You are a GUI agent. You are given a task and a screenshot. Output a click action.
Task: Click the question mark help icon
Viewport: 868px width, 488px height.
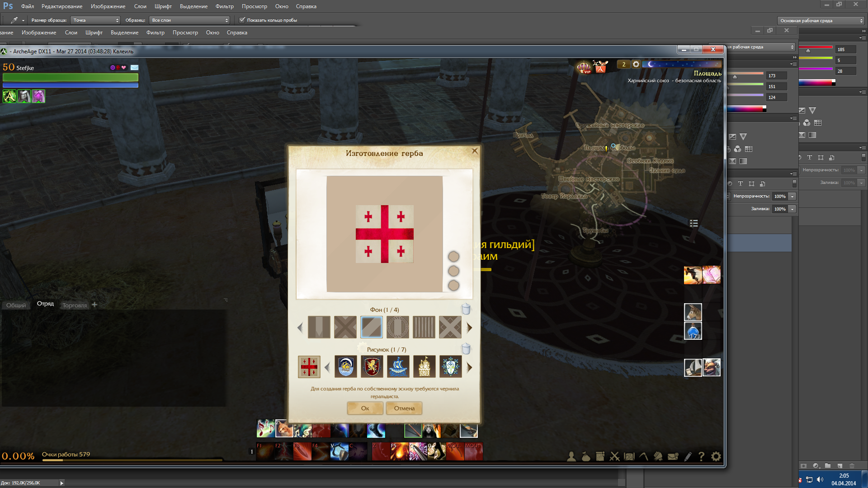pyautogui.click(x=701, y=456)
